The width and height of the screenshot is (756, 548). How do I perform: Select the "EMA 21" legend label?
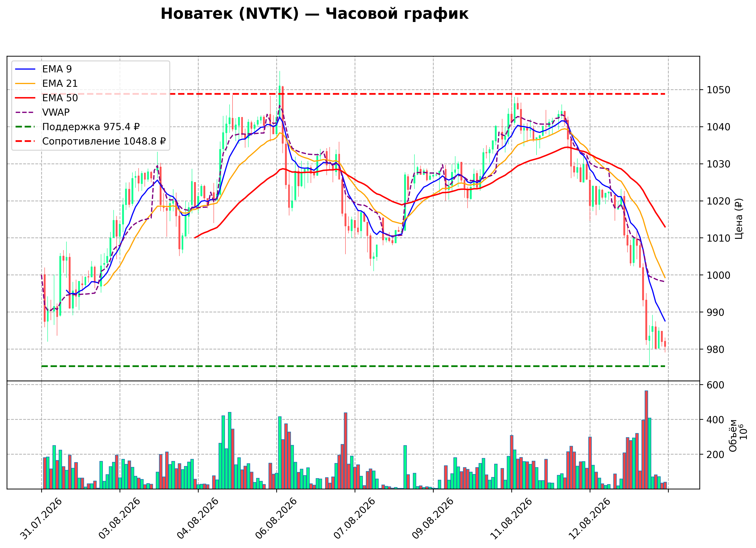60,83
